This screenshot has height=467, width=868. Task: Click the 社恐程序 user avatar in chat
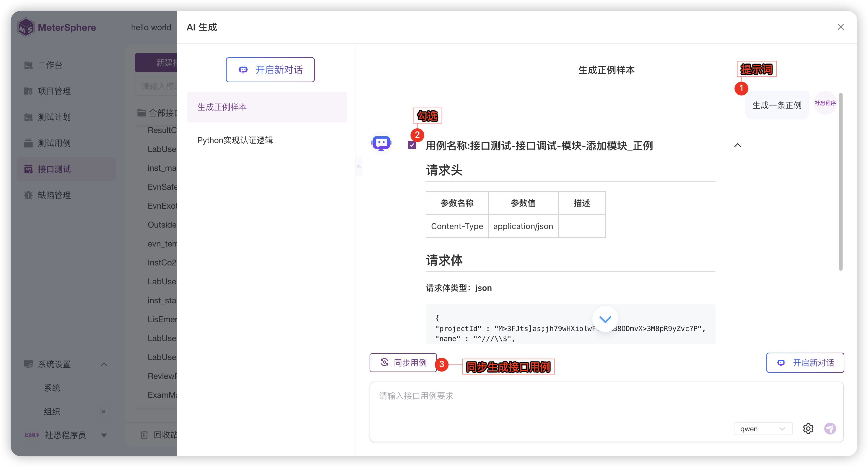(x=825, y=103)
